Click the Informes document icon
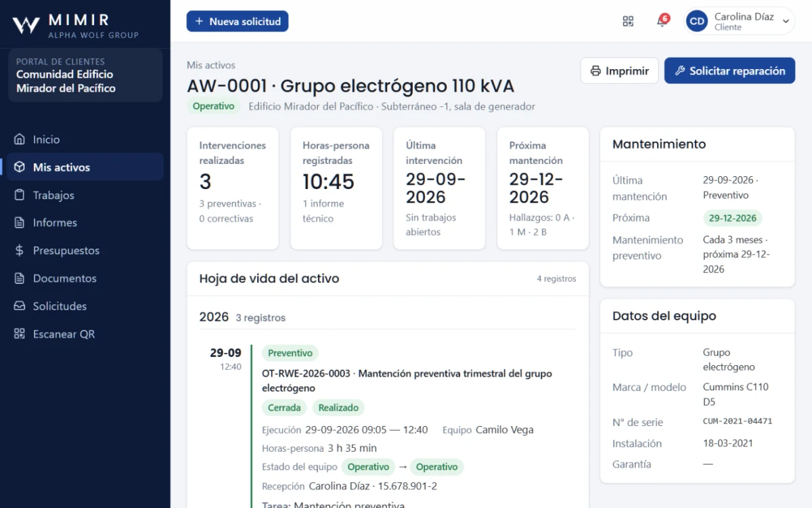Image resolution: width=812 pixels, height=508 pixels. (20, 223)
